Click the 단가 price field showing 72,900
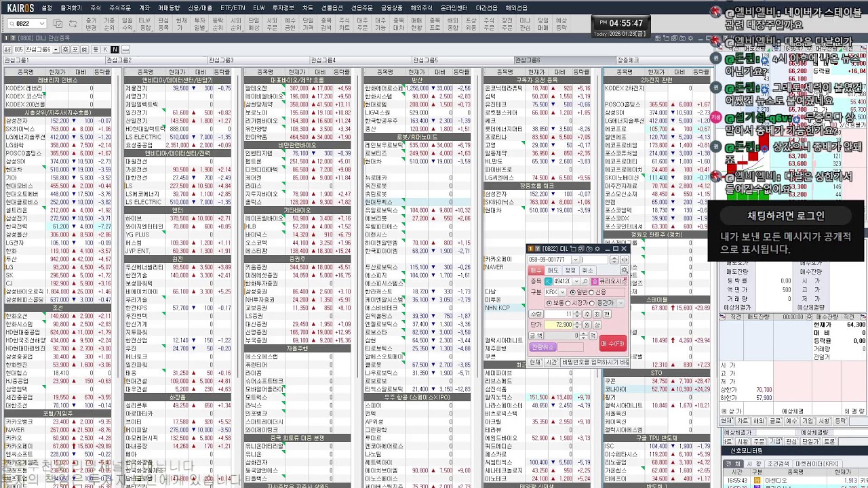Screen dimensions: 868x488 [x=559, y=325]
